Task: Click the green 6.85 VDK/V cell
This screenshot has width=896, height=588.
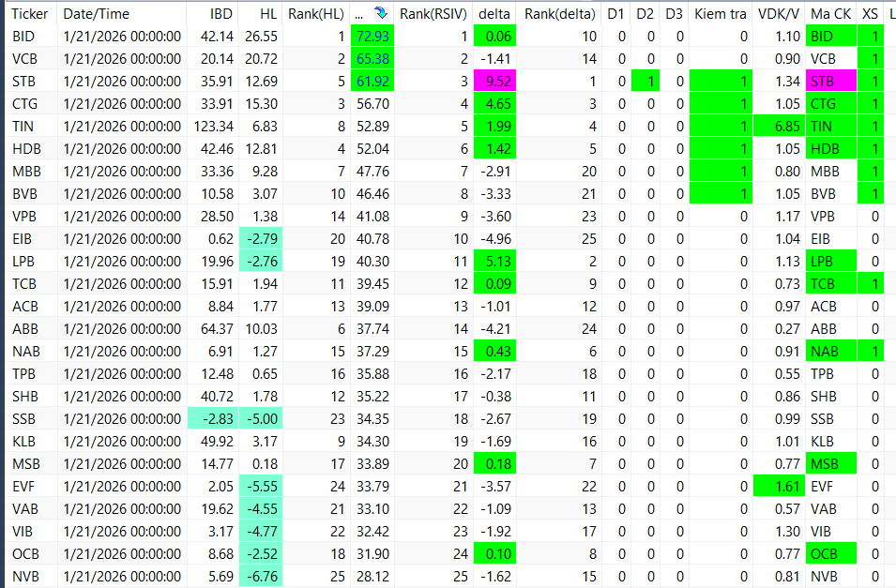Action: (779, 127)
